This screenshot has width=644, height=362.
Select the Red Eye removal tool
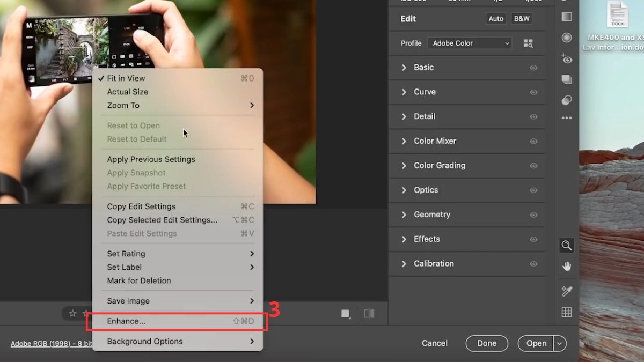567,58
